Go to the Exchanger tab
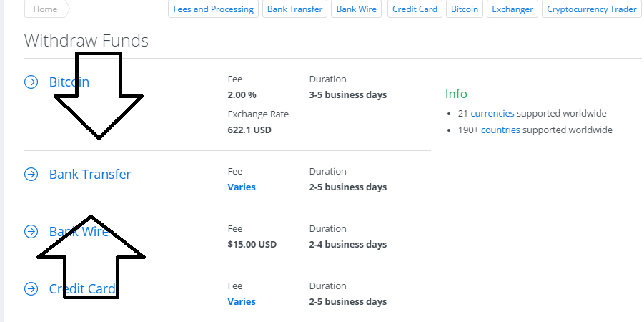 pos(512,9)
